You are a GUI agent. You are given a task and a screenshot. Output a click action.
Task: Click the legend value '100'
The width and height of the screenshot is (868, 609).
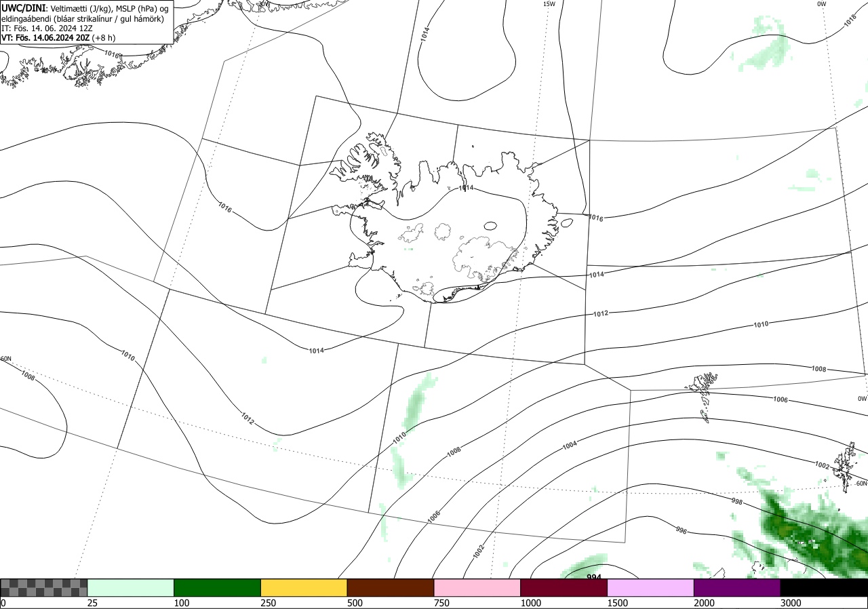pyautogui.click(x=182, y=603)
